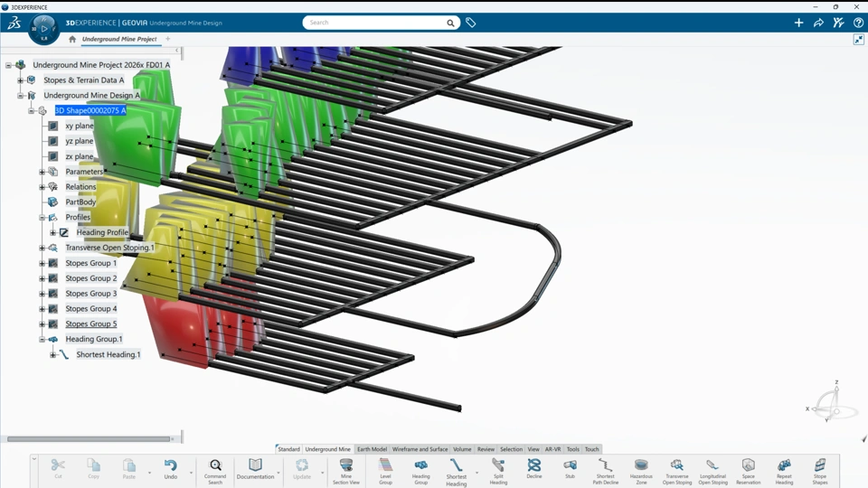Click the expand viewport icon
This screenshot has width=868, height=488.
(859, 39)
